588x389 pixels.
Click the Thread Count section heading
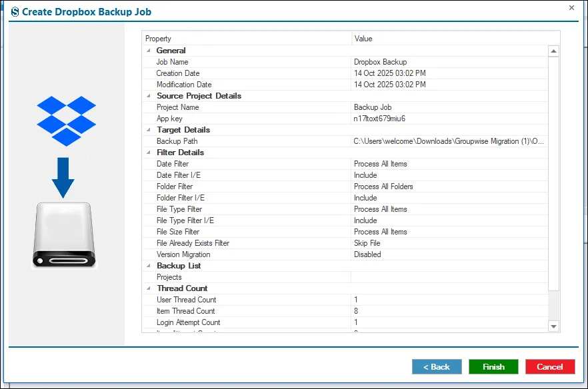pos(182,288)
